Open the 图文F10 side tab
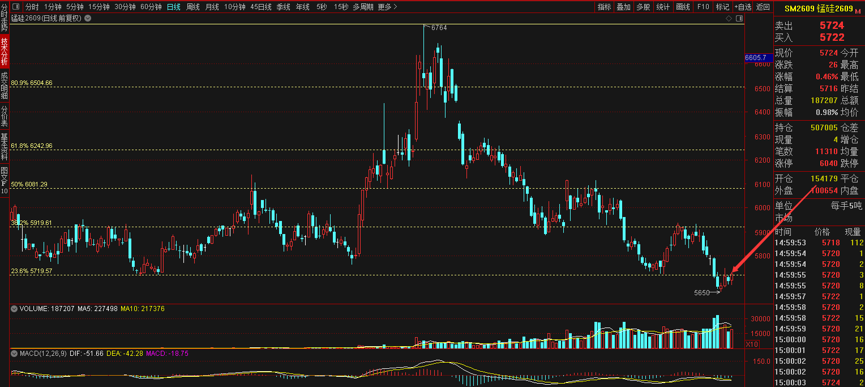This screenshot has height=387, width=865. coord(4,181)
